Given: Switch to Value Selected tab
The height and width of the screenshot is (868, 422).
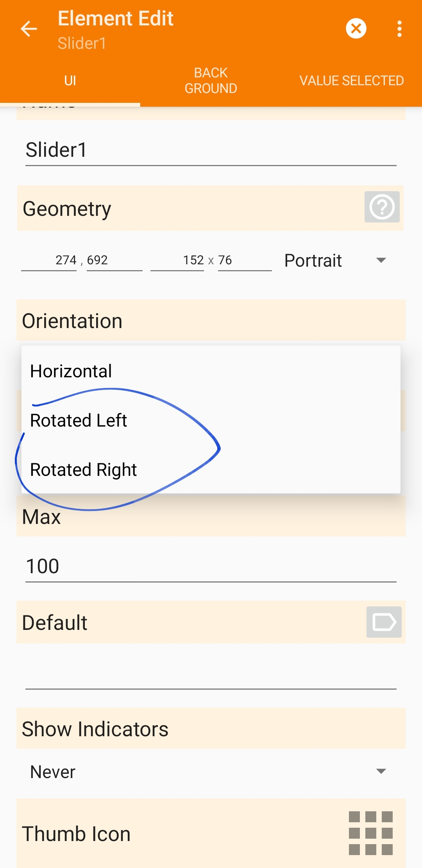Looking at the screenshot, I should (351, 81).
